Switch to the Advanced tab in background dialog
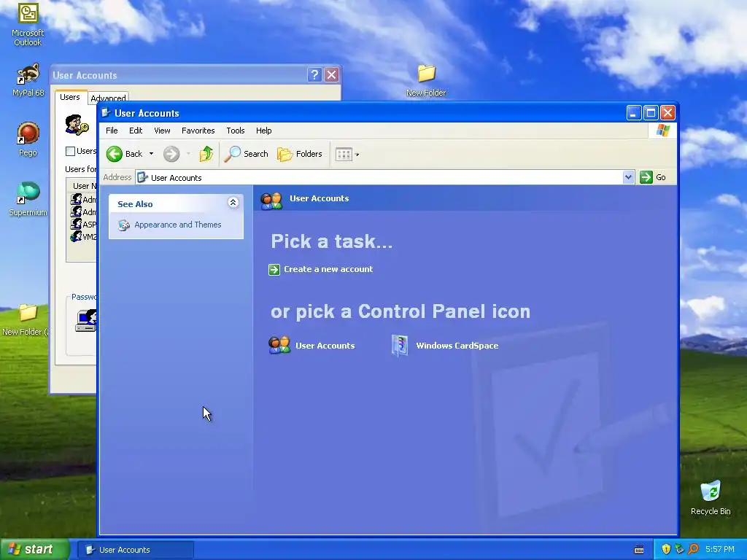 click(108, 98)
